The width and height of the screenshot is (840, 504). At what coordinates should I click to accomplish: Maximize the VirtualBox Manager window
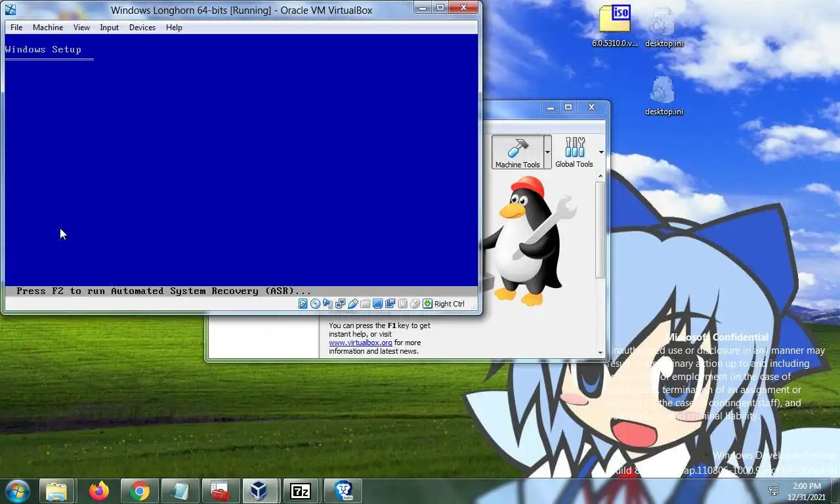(568, 107)
